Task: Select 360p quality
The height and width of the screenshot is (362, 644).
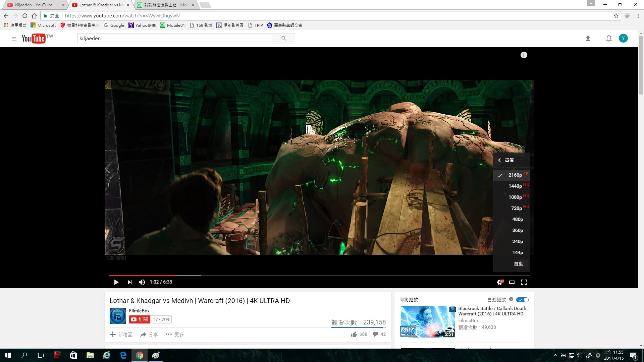Action: (x=511, y=230)
